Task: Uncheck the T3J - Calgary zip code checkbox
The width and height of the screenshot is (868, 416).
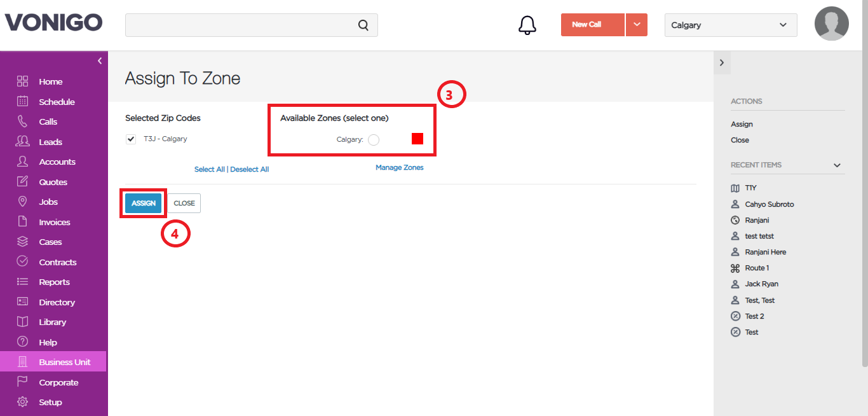Action: pos(131,139)
